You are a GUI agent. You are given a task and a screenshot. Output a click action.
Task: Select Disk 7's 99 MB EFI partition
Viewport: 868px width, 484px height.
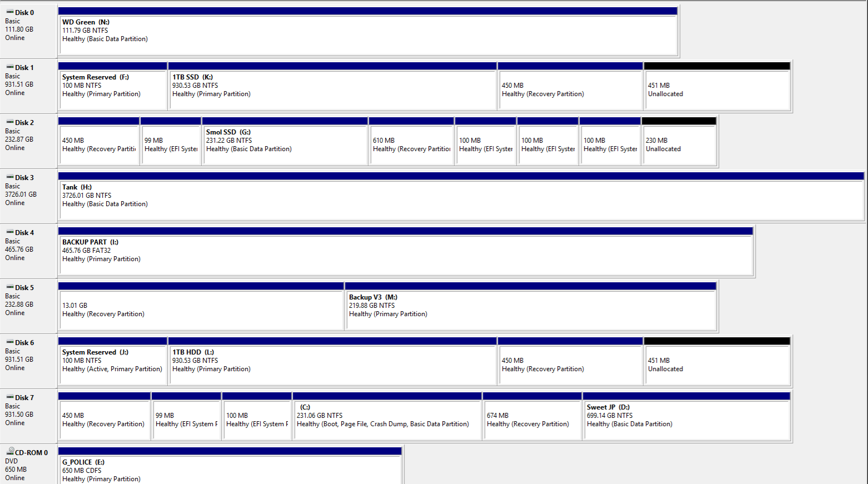coord(186,416)
